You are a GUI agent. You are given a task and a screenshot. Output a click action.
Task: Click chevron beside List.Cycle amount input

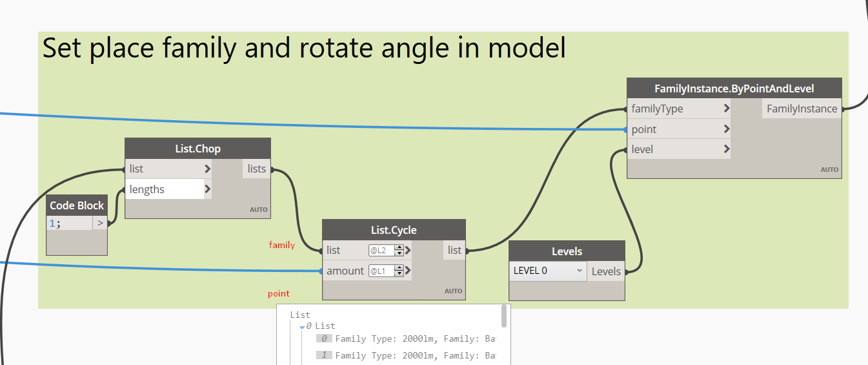click(408, 271)
